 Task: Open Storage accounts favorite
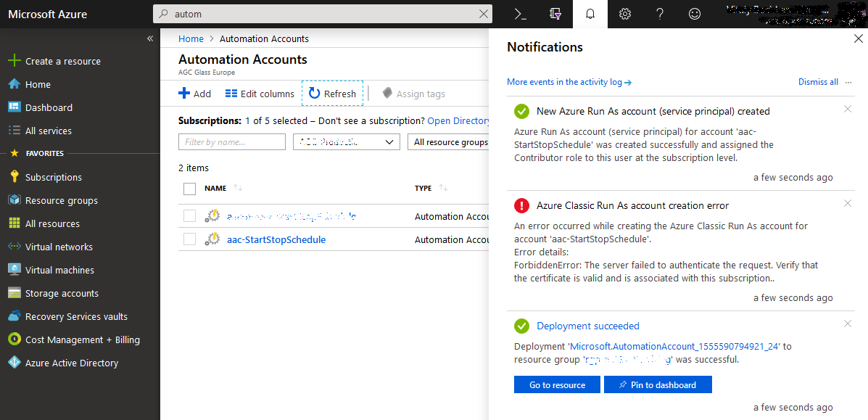coord(53,294)
